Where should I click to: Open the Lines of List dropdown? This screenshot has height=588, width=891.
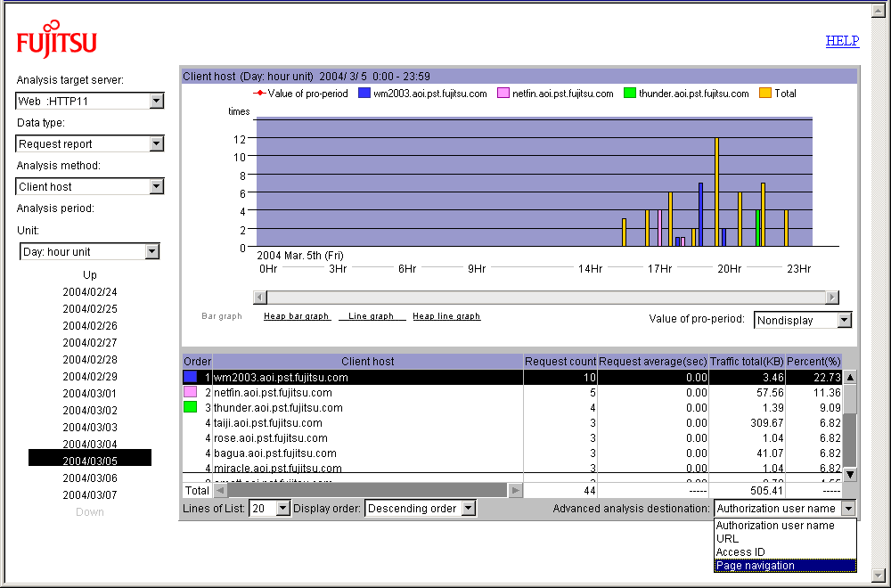[x=283, y=509]
